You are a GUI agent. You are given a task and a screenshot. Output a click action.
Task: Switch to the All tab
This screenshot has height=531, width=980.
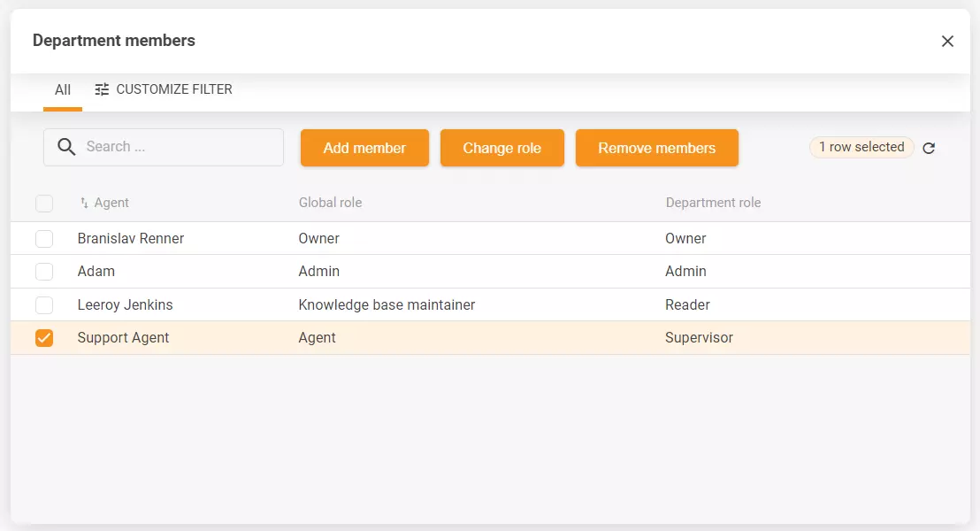[x=62, y=89]
